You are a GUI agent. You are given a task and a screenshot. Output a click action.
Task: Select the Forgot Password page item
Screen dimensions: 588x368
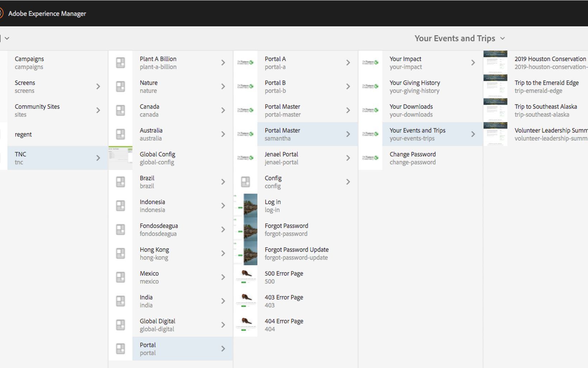(286, 230)
